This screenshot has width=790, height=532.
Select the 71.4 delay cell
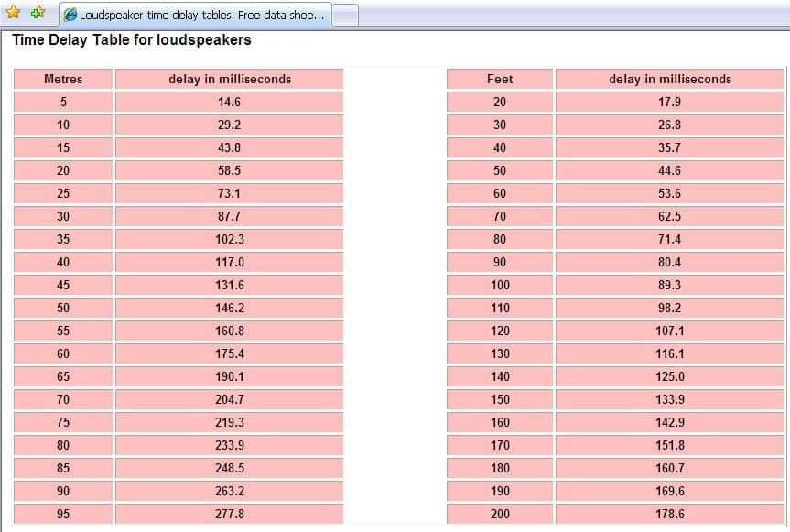tap(669, 239)
